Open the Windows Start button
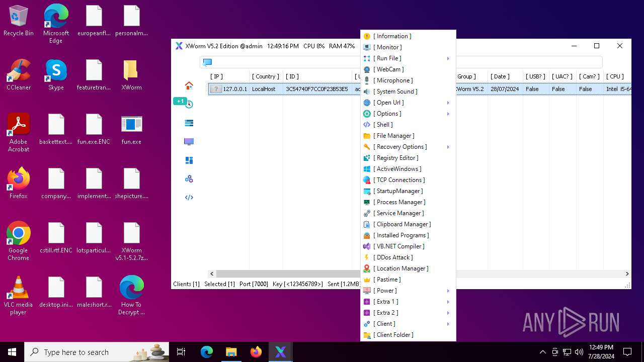The image size is (644, 362). [x=12, y=352]
